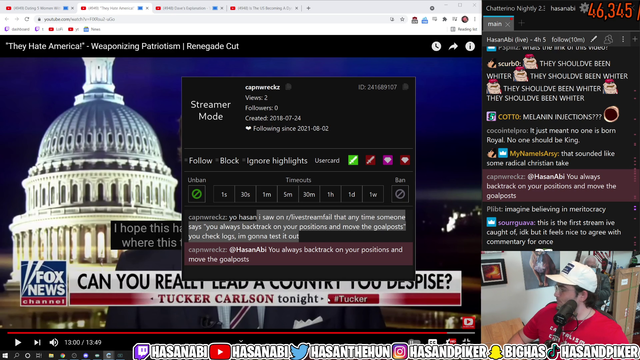Open the Windows Start menu
Image resolution: width=640 pixels, height=360 pixels.
(5, 356)
